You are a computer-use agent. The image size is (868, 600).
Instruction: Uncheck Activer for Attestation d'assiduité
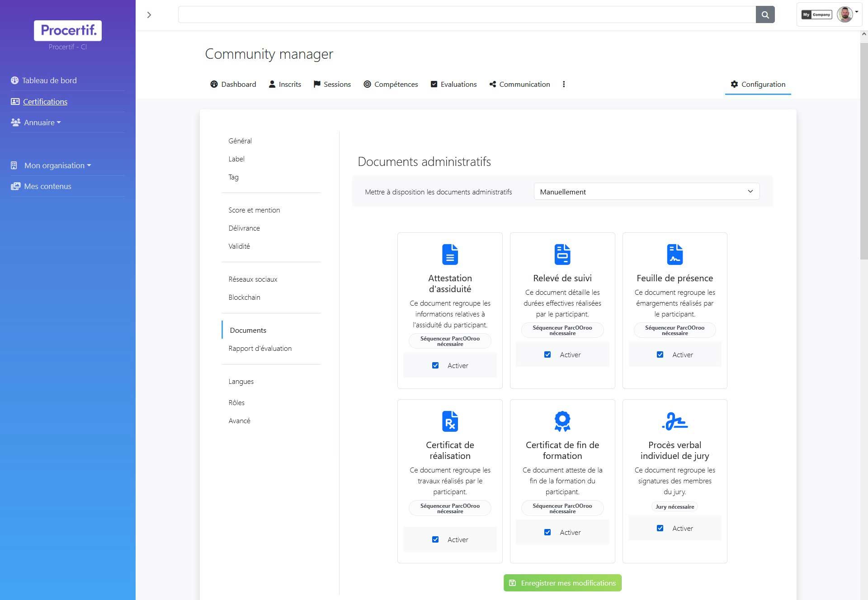[x=435, y=365]
